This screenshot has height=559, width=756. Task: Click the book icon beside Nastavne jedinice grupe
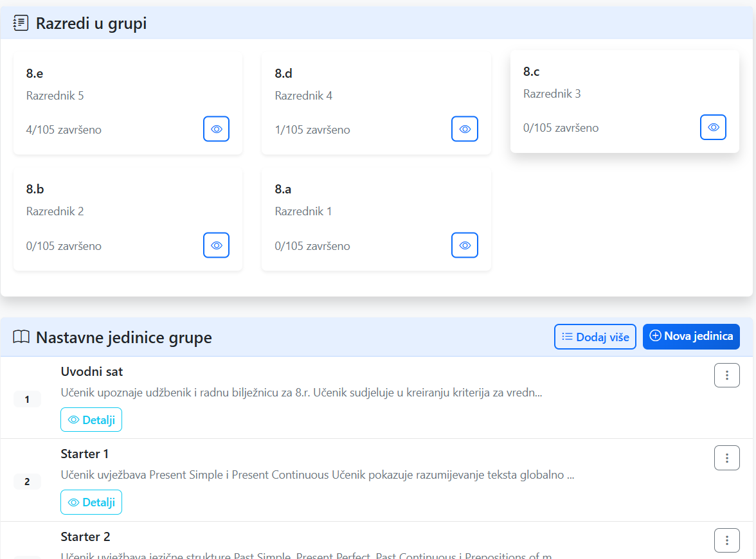pos(21,337)
